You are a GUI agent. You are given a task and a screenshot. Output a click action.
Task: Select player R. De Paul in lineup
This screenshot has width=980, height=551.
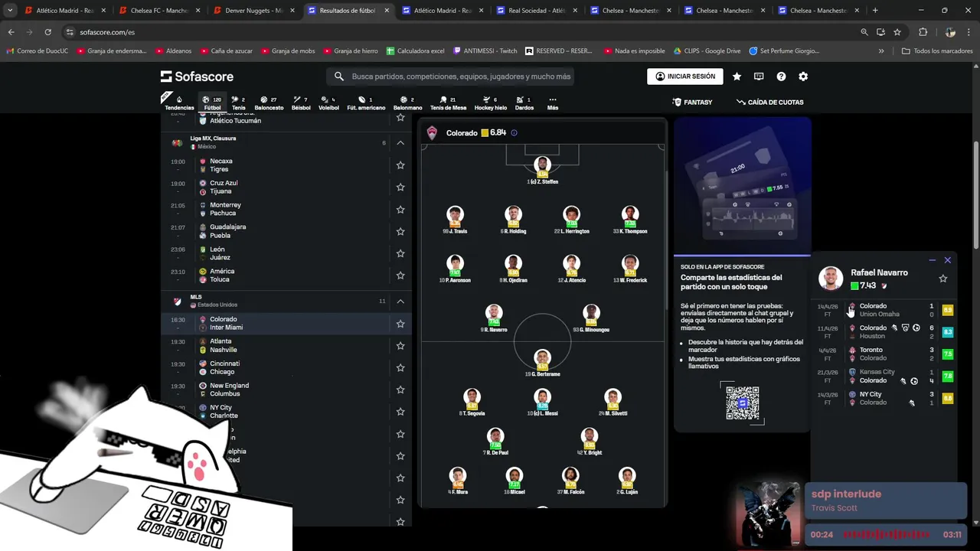point(495,442)
